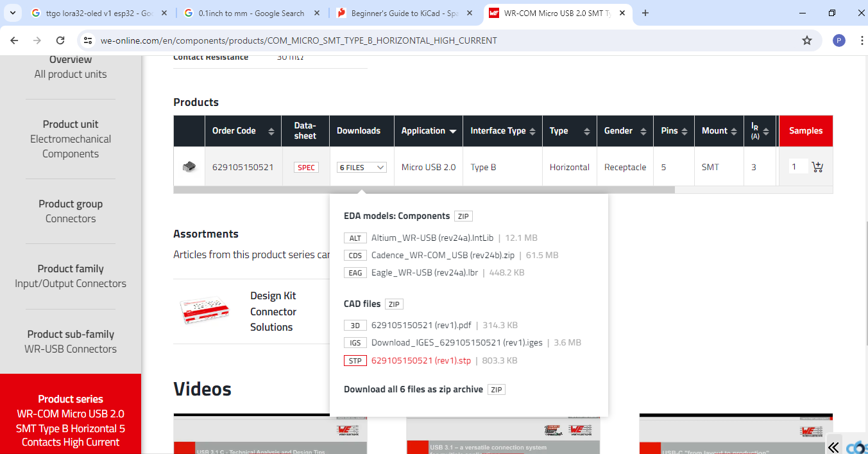Add sample to cart
Viewport: 868px width, 454px height.
point(817,167)
